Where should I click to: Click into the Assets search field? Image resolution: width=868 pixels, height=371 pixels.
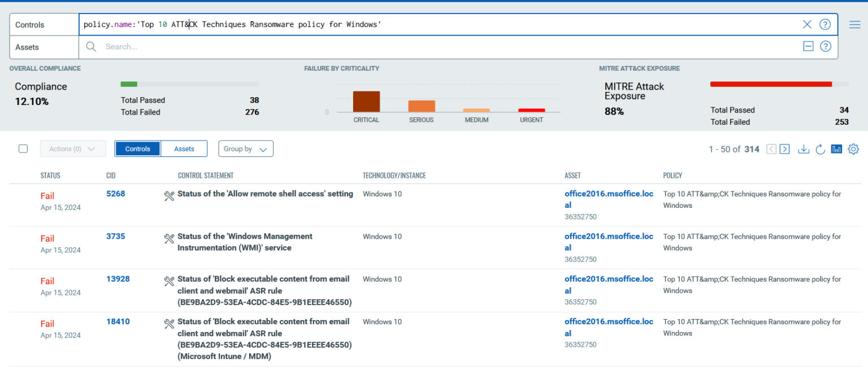coord(441,47)
